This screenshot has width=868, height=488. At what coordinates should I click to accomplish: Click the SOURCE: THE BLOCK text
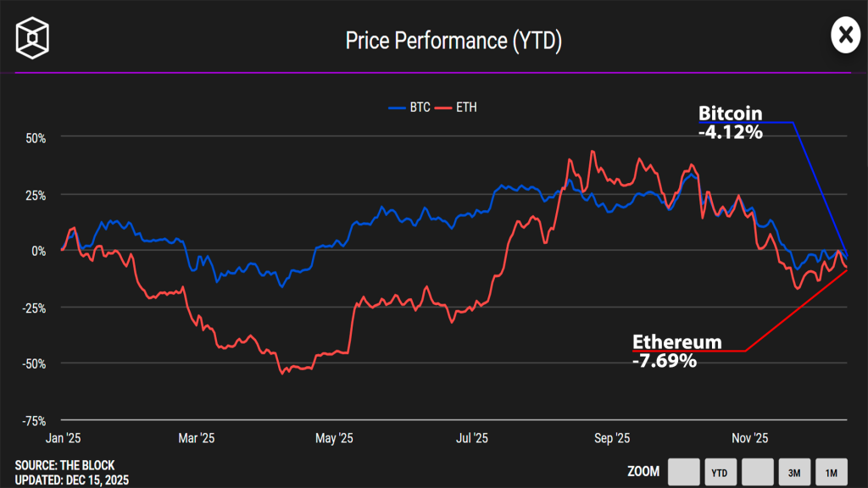(x=64, y=465)
